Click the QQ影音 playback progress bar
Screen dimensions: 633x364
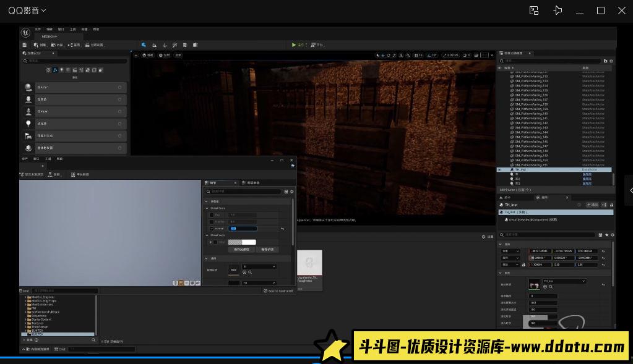[317, 357]
